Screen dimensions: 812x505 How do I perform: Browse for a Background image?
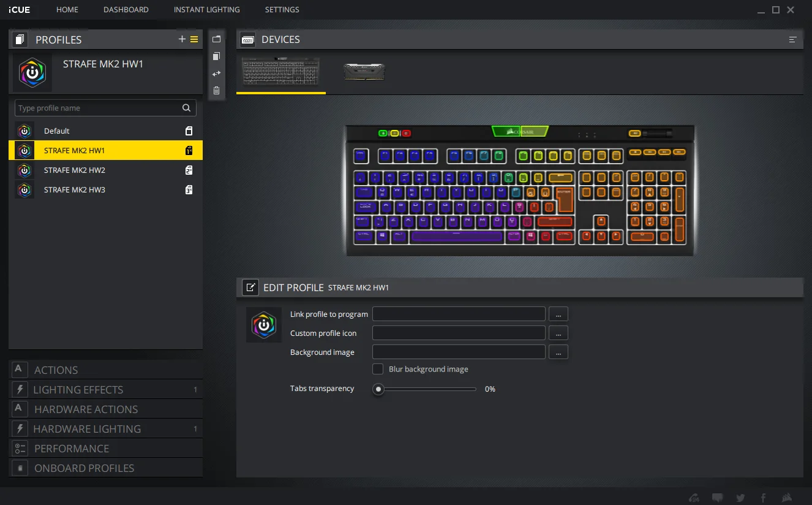pos(558,352)
